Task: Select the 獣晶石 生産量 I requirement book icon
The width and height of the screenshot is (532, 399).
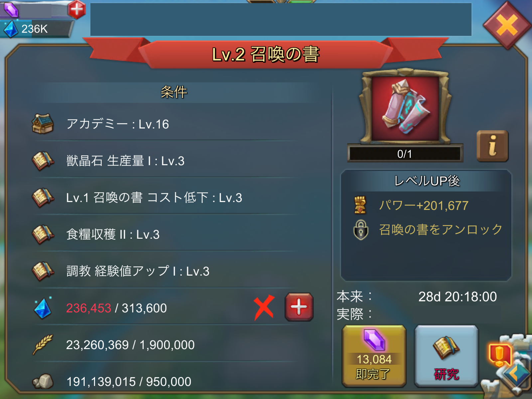Action: coord(43,161)
